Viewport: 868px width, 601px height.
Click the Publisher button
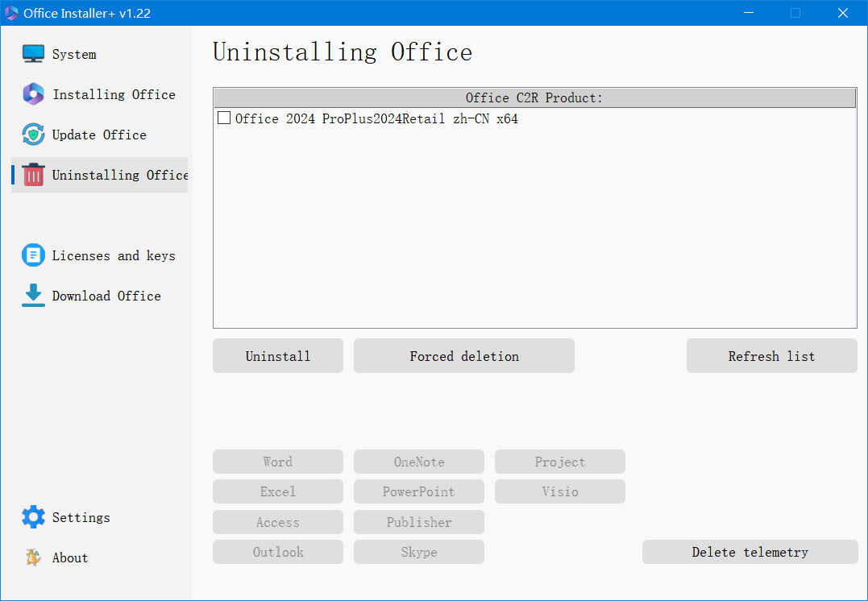click(x=419, y=522)
